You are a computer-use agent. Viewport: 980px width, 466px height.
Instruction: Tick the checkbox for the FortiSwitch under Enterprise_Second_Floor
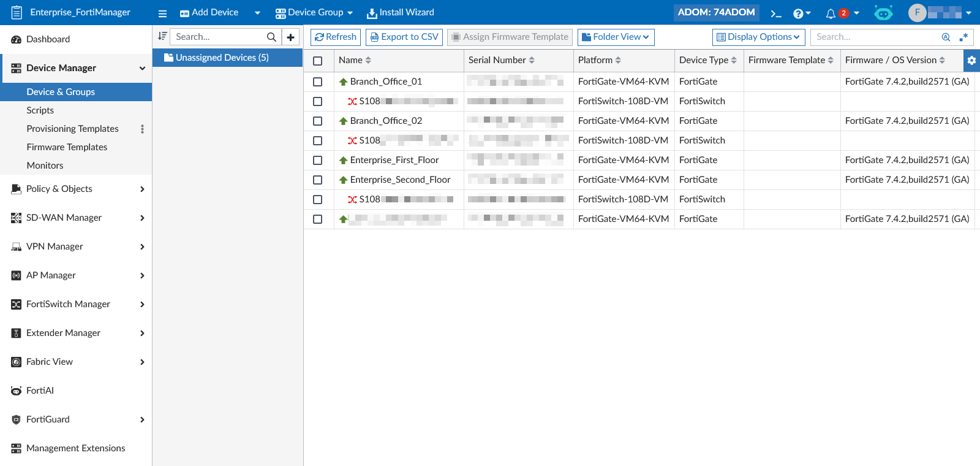(x=317, y=199)
